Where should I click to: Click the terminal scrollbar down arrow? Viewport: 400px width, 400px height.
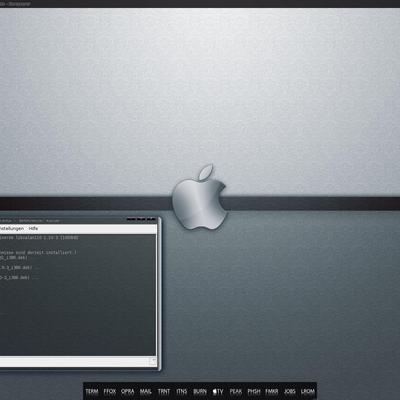point(153,361)
